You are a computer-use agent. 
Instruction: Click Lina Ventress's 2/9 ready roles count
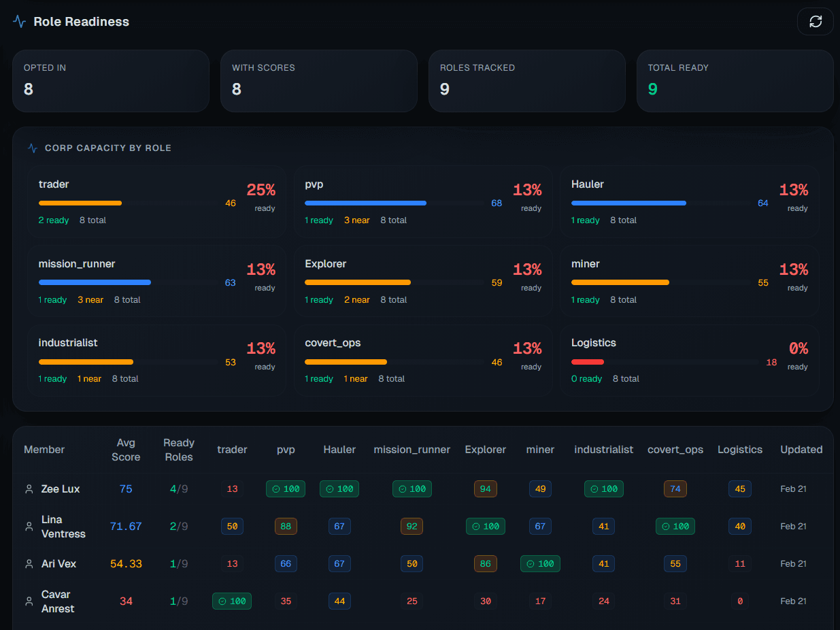point(178,526)
